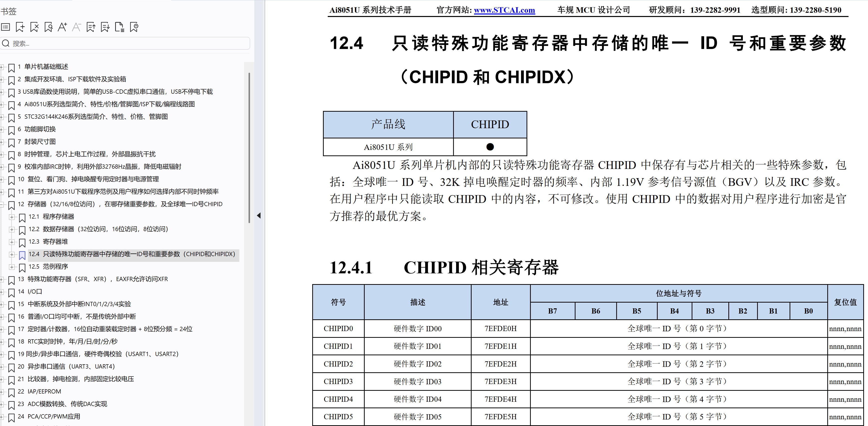This screenshot has width=868, height=426.
Task: Click bookmark icon beside 1 单片机基础概述
Action: 11,68
